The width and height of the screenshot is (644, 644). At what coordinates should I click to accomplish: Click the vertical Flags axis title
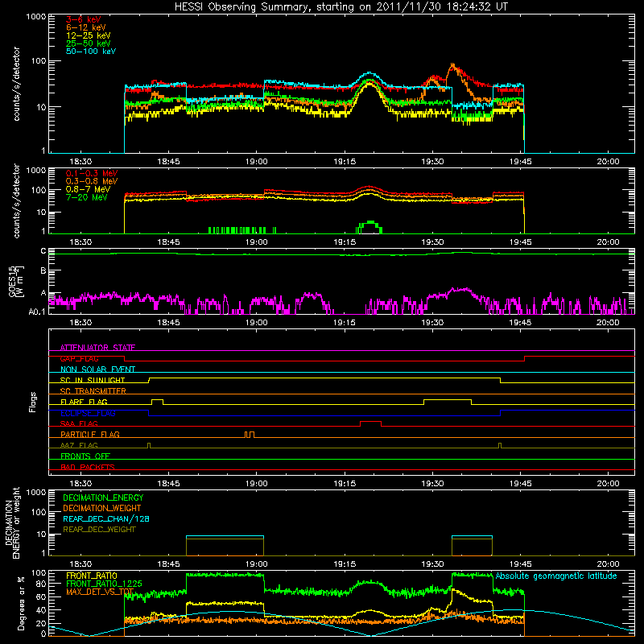(x=32, y=402)
